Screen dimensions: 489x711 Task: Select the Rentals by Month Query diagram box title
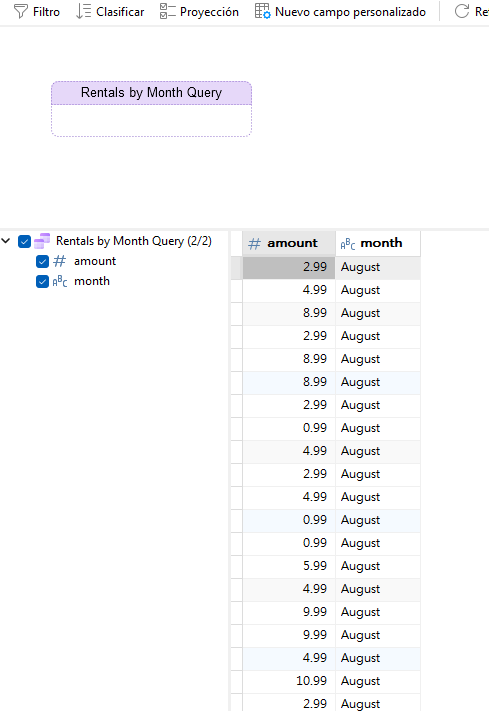152,93
